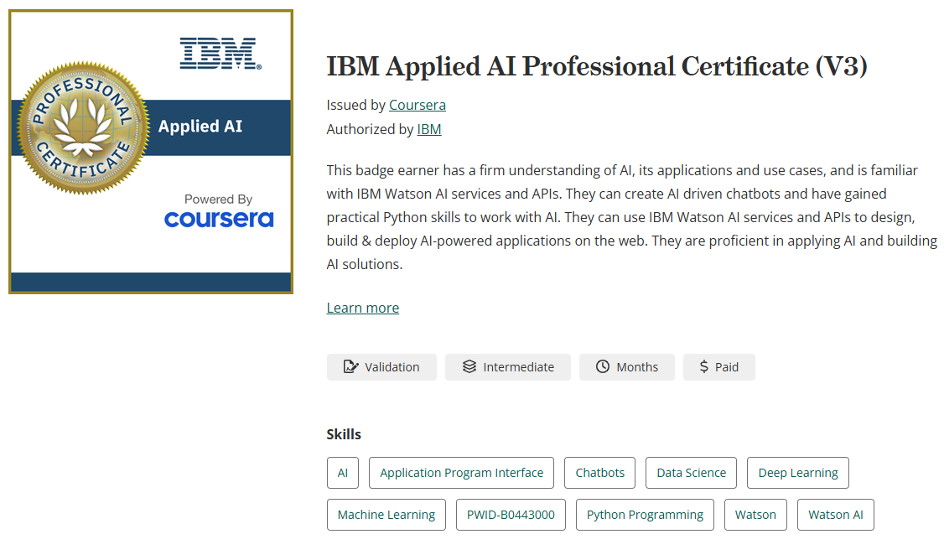Click the Intermediate layers icon
The image size is (944, 560).
(x=469, y=366)
